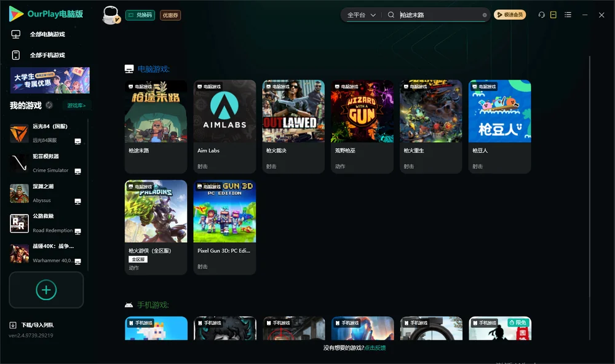Screen dimensions: 615x364
Task: Click the 手机游戏 badge on sniper scope card
Action: [415, 323]
